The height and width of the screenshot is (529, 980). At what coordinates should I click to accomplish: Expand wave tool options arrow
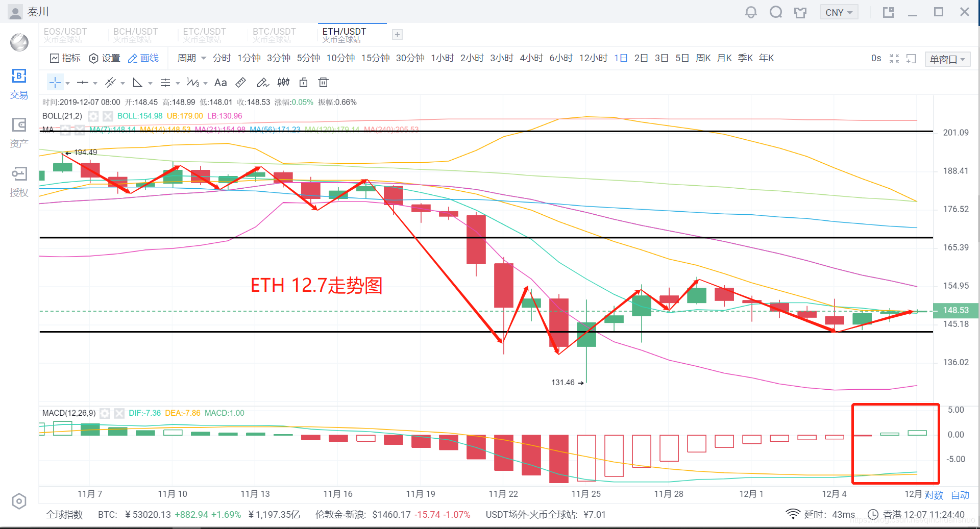pyautogui.click(x=205, y=83)
